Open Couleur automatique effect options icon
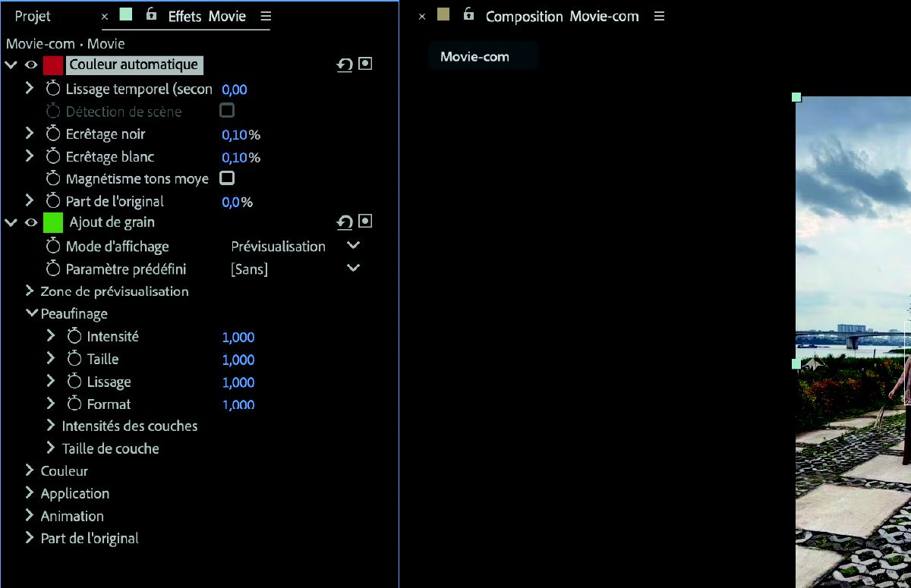The width and height of the screenshot is (911, 588). click(365, 64)
